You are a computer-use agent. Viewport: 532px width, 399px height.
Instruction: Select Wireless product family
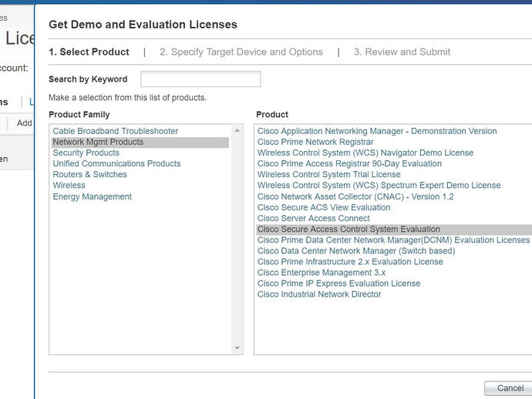click(69, 186)
